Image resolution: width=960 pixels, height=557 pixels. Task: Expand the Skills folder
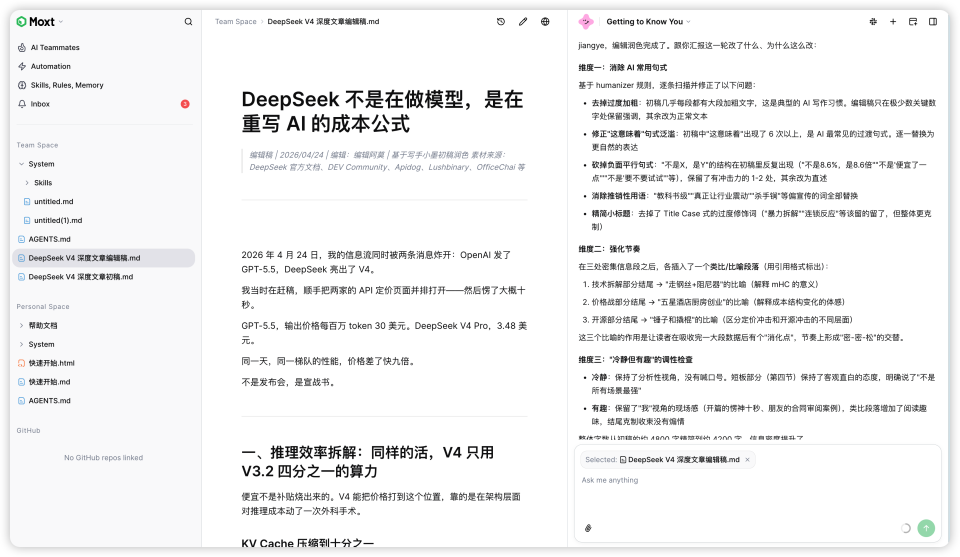coord(27,183)
